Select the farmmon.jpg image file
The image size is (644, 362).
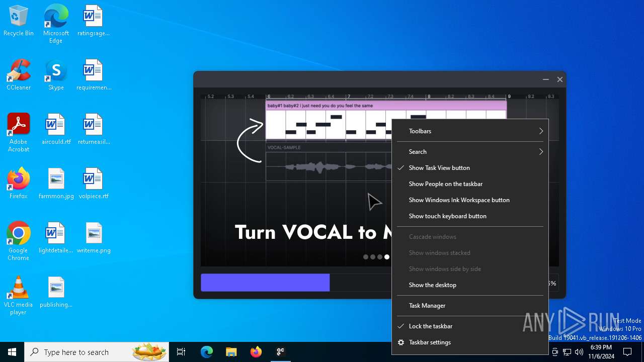click(x=56, y=184)
